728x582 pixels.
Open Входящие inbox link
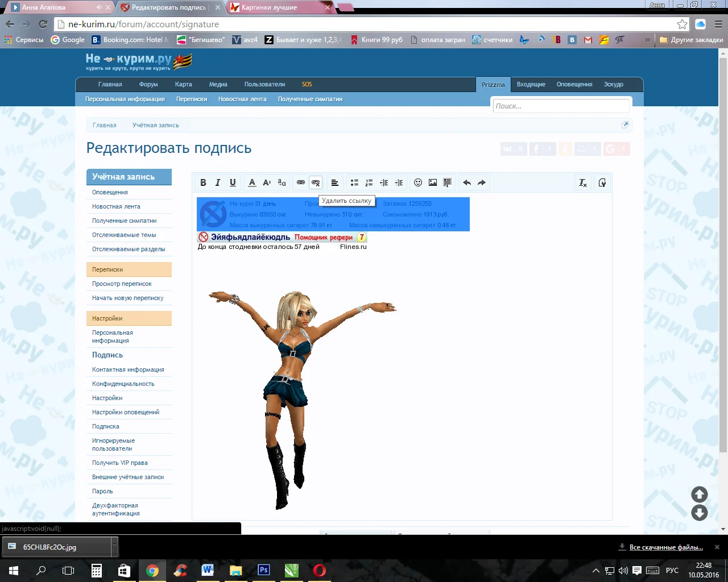(531, 84)
